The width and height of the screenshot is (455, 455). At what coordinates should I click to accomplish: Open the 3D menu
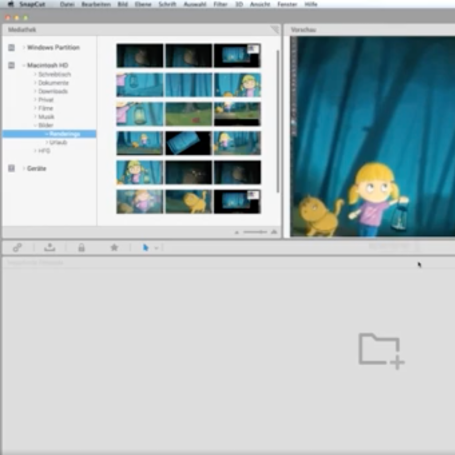[x=239, y=4]
